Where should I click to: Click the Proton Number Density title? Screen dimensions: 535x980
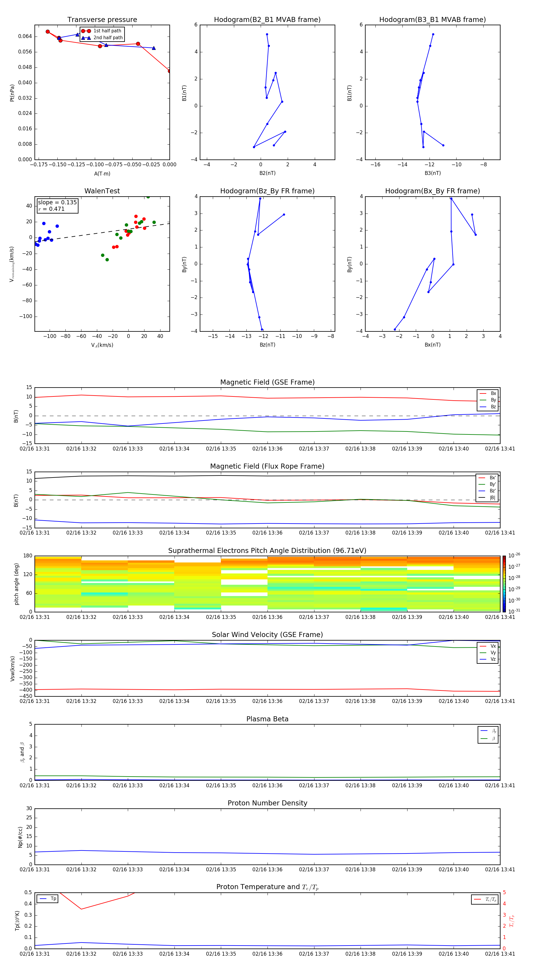(x=267, y=803)
